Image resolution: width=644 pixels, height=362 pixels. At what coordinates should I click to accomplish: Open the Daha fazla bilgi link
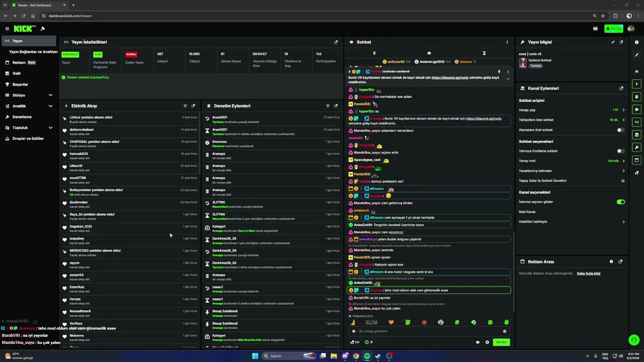(588, 274)
